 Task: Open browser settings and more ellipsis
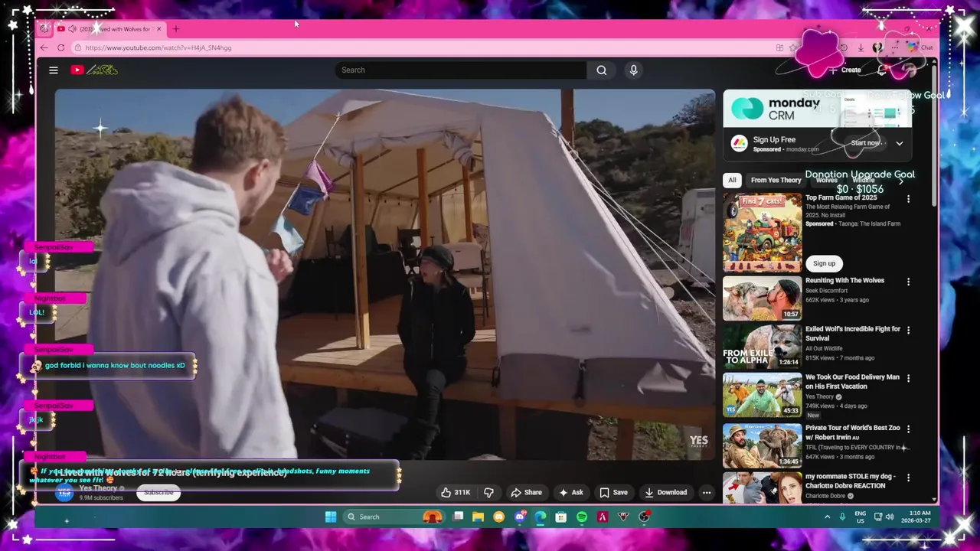point(894,47)
